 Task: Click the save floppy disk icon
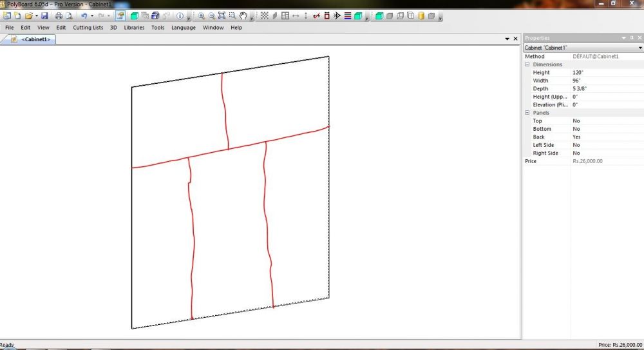coord(45,15)
